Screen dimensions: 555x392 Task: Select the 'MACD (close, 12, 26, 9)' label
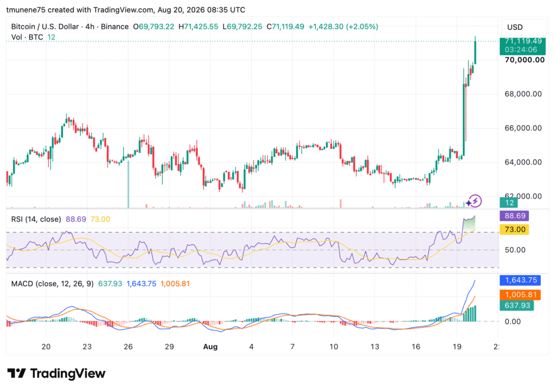53,284
